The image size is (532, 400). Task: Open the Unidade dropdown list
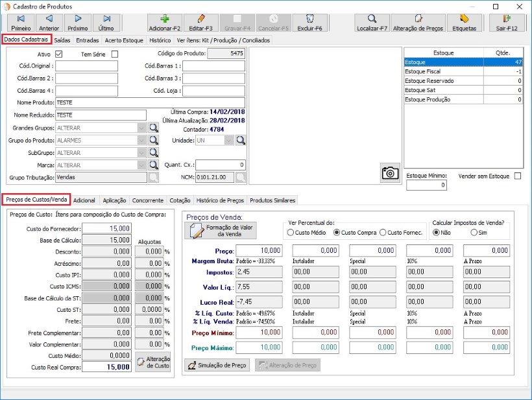pyautogui.click(x=228, y=140)
